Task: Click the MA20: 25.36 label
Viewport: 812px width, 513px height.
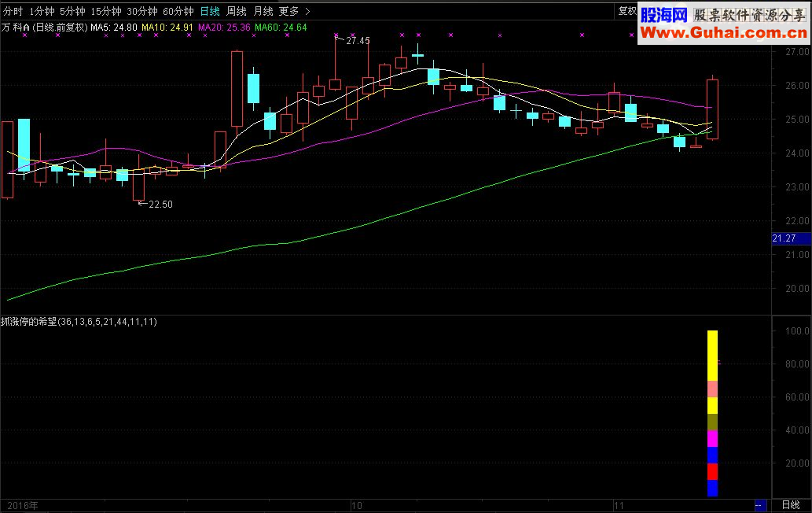Action: tap(224, 28)
